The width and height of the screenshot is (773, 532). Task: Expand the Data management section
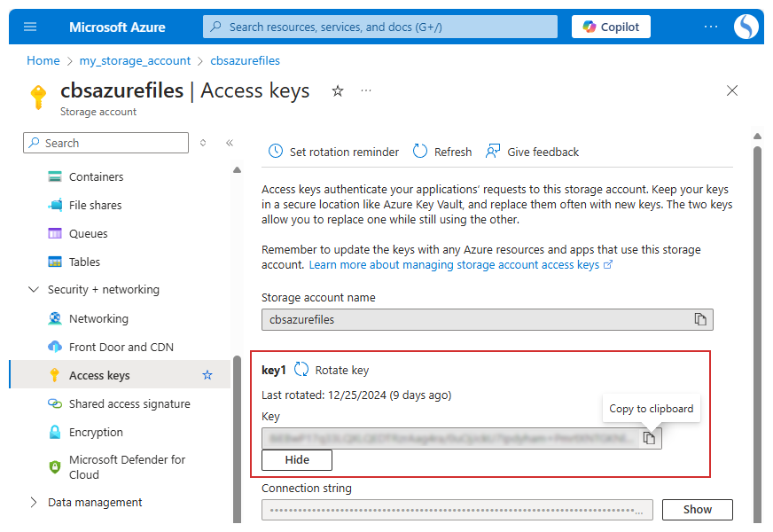pyautogui.click(x=34, y=502)
